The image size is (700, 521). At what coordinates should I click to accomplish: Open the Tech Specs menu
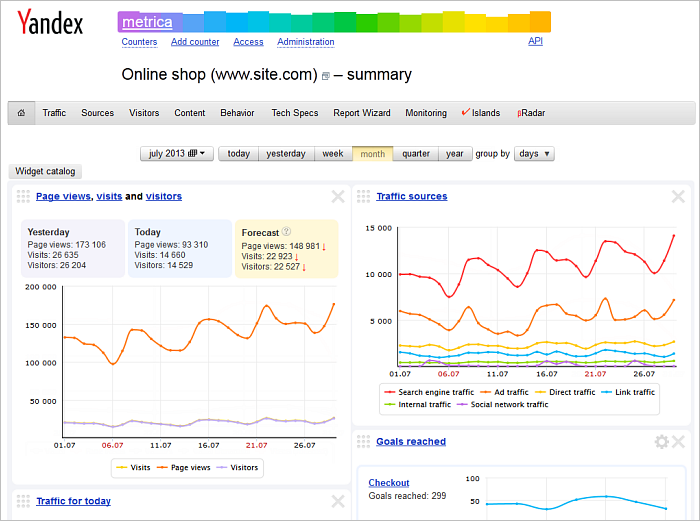click(295, 113)
